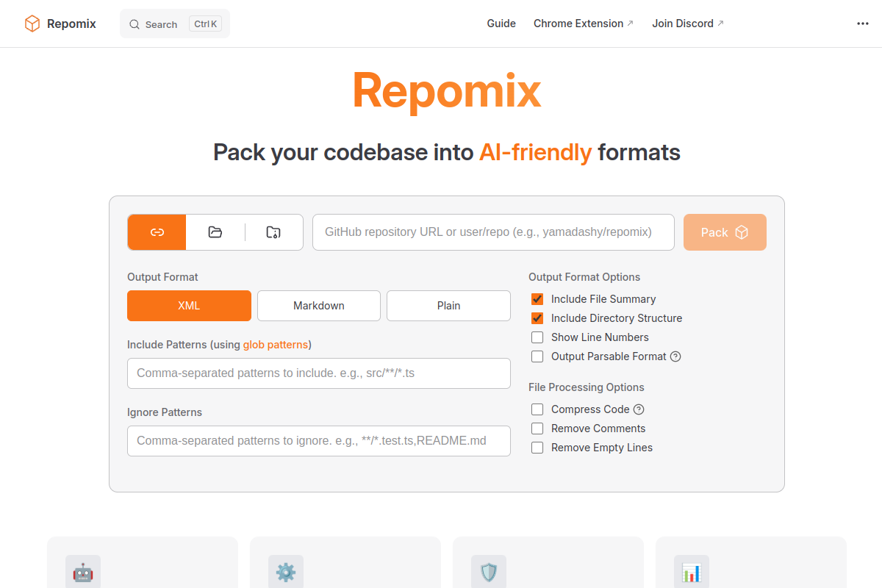882x588 pixels.
Task: Focus the Include Patterns input field
Action: tap(319, 373)
